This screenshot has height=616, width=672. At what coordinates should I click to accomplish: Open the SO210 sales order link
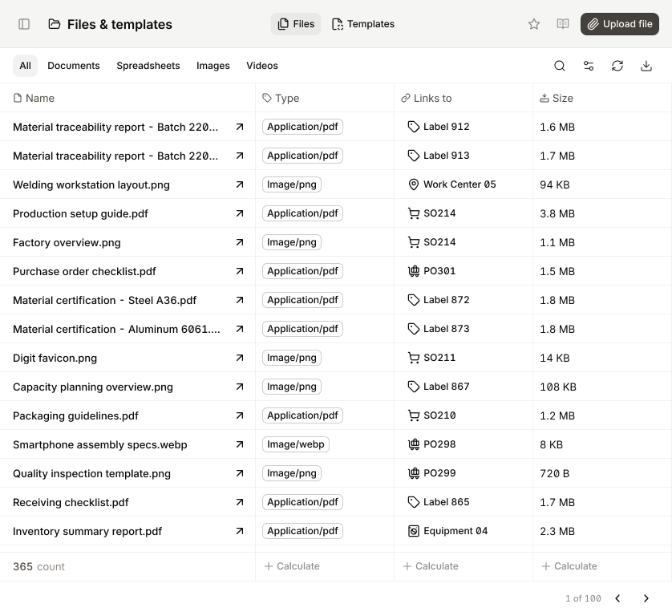point(431,415)
